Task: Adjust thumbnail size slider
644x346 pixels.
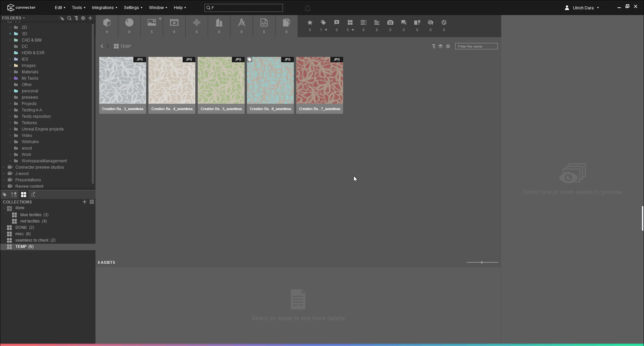Action: (482, 262)
